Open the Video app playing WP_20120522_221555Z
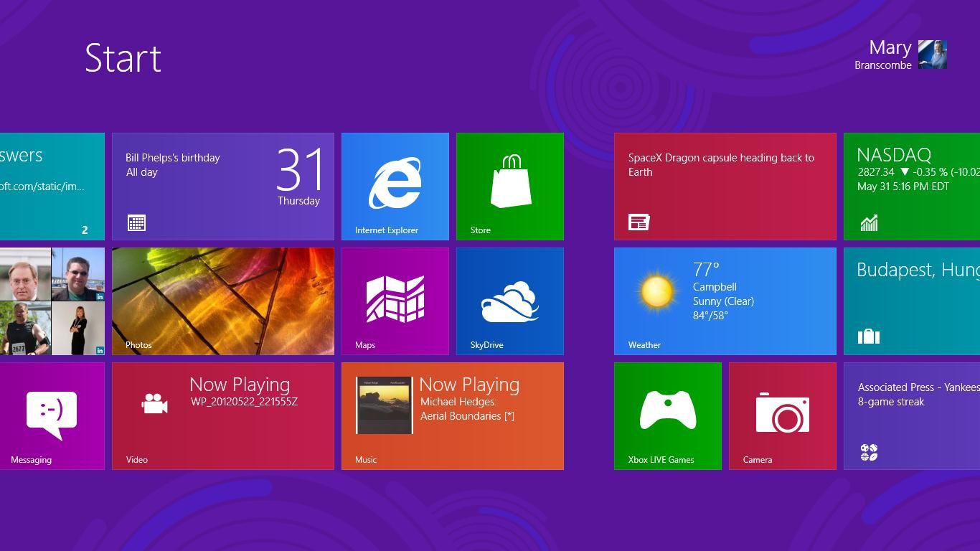Screen dimensions: 980x551 (223, 415)
